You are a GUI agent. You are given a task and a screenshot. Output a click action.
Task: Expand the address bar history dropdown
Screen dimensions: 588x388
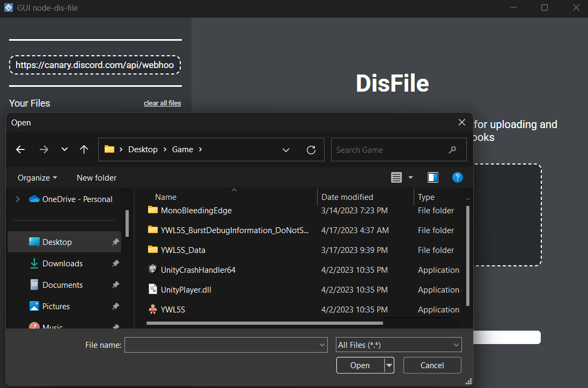click(286, 150)
